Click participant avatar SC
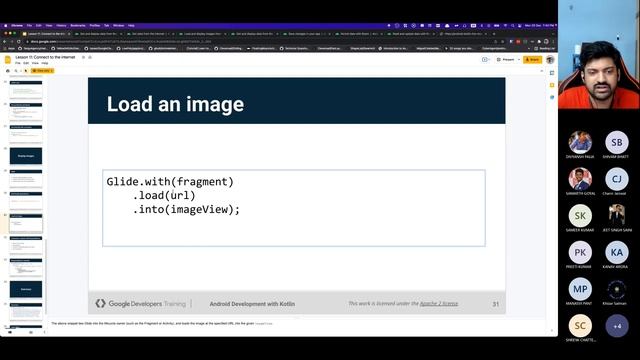Viewport: 640px width, 360px height. (x=580, y=326)
